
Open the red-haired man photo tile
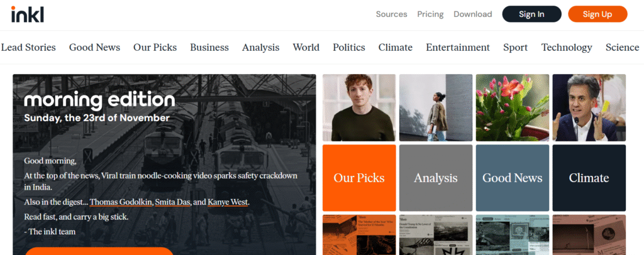(x=359, y=107)
